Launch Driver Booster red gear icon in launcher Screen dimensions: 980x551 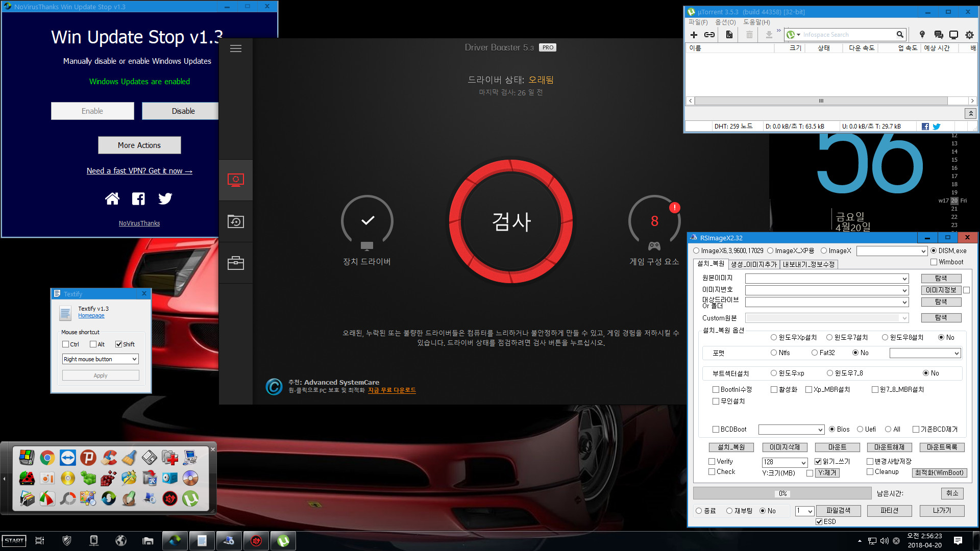point(170,498)
